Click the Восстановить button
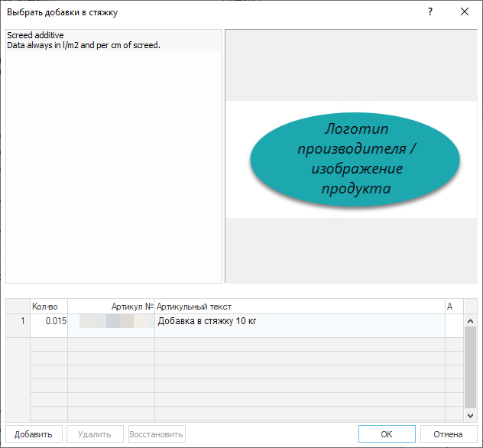483x448 pixels. [x=157, y=434]
